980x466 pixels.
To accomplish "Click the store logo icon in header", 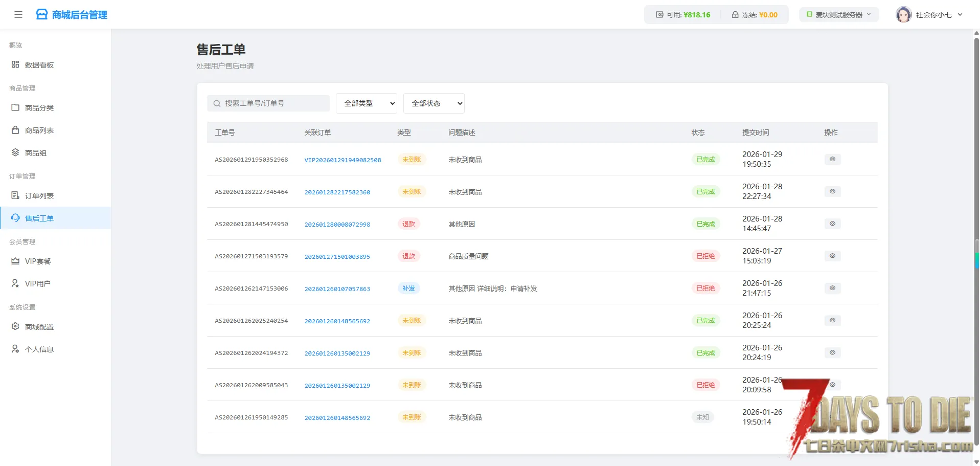I will pos(41,14).
